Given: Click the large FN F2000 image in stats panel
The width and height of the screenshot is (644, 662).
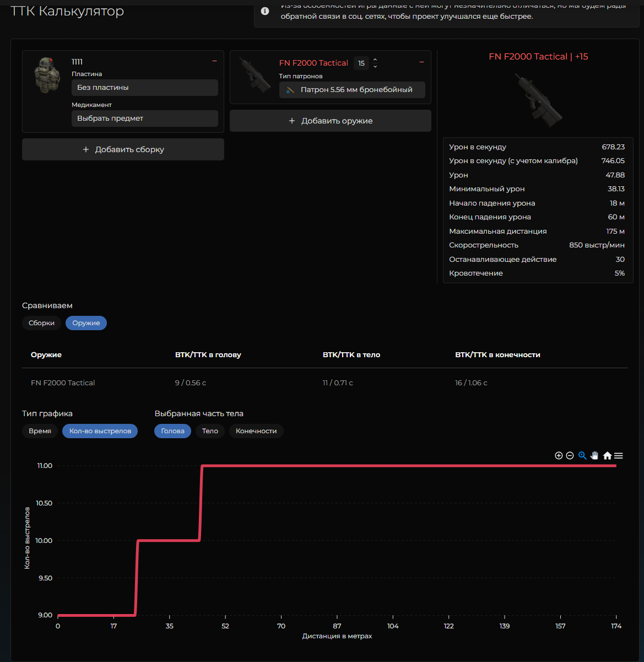Looking at the screenshot, I should point(538,99).
